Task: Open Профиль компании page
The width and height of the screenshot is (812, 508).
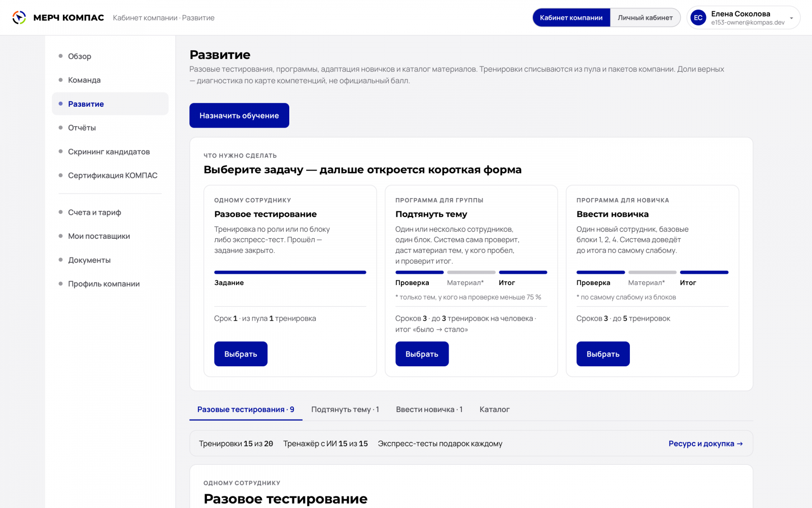Action: (110, 284)
